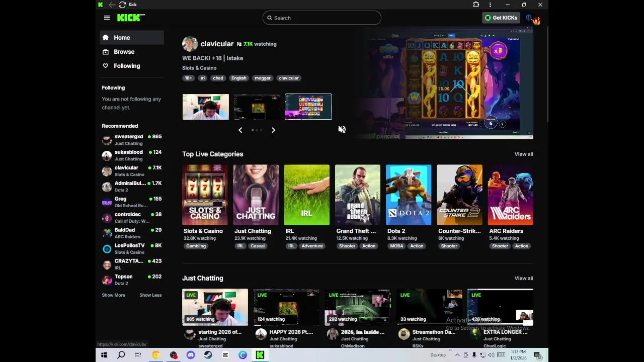Screen dimensions: 644x362
Task: Open IRL category card
Action: pos(306,195)
